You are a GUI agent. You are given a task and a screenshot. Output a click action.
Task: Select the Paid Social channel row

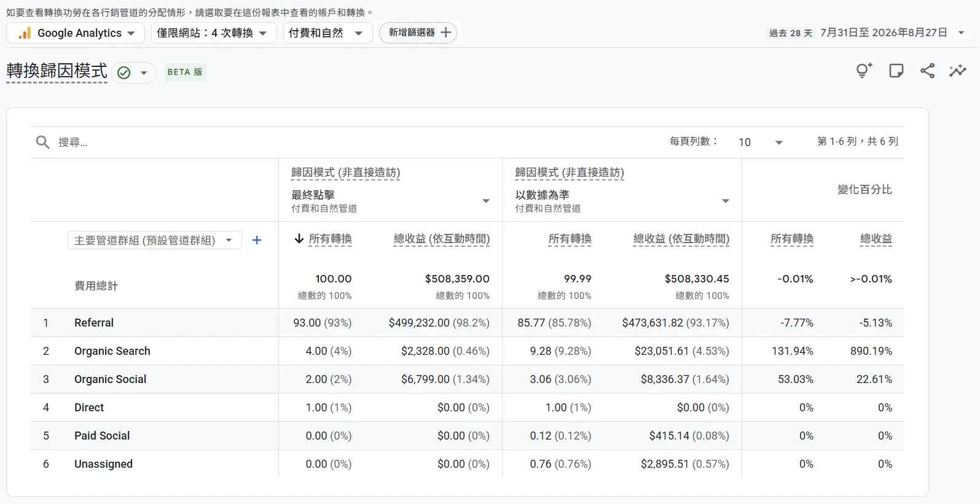pos(468,436)
